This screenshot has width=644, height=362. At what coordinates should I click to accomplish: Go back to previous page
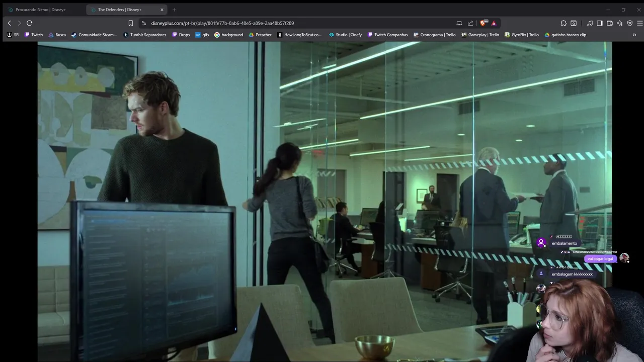tap(9, 23)
